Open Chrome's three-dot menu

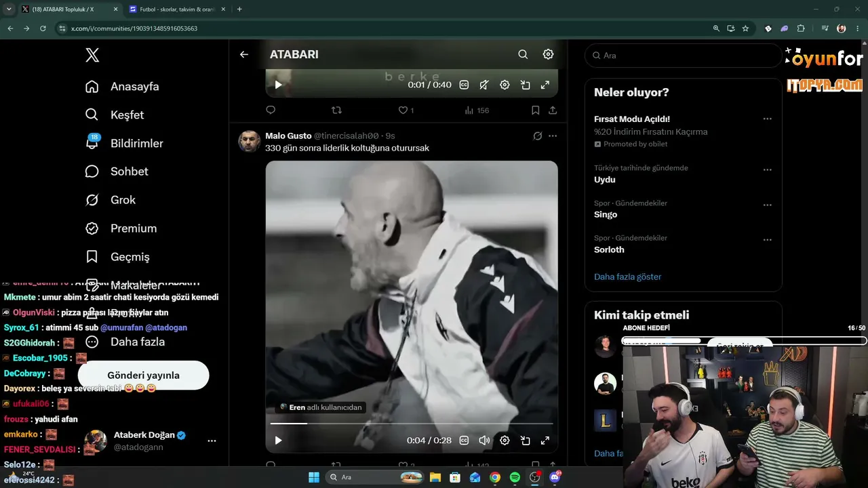pos(857,28)
